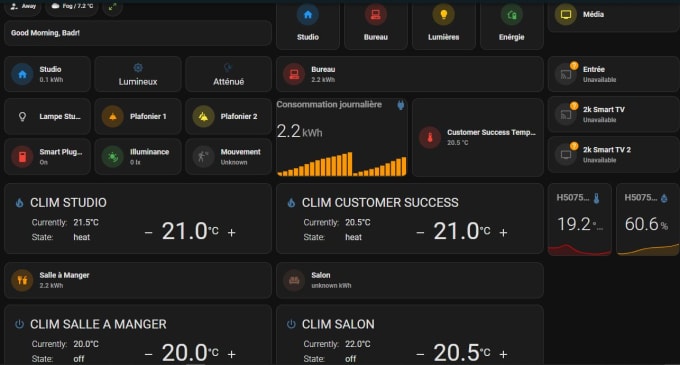
Task: Click the CLIM STUDIO title
Action: tap(68, 202)
